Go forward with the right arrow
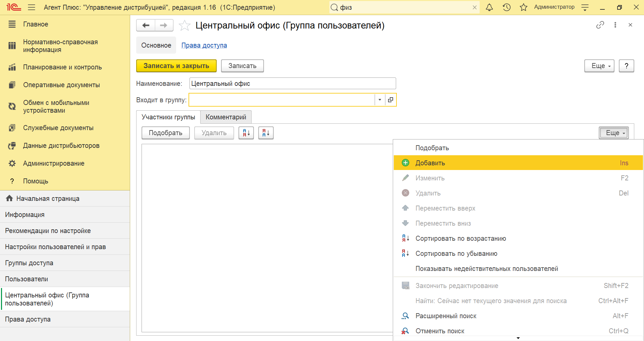The image size is (644, 341). [164, 25]
